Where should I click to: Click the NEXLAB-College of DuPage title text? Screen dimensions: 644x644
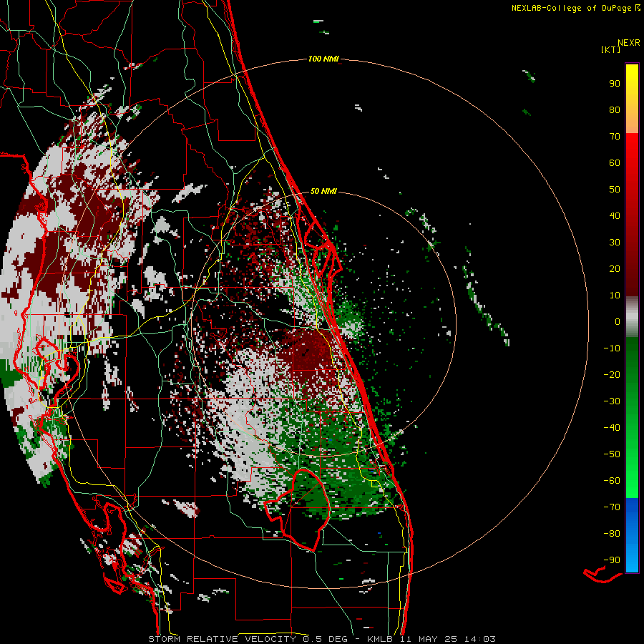(572, 8)
